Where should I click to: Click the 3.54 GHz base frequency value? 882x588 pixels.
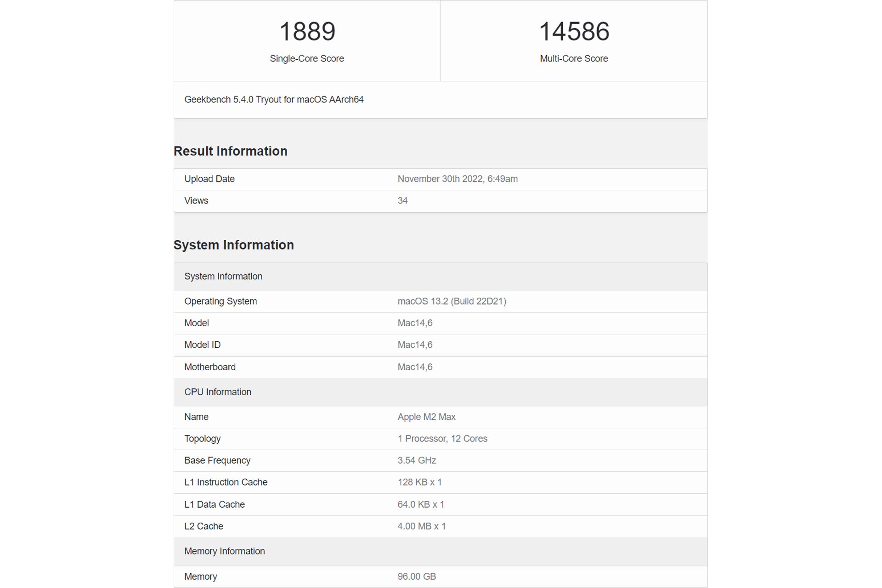417,460
